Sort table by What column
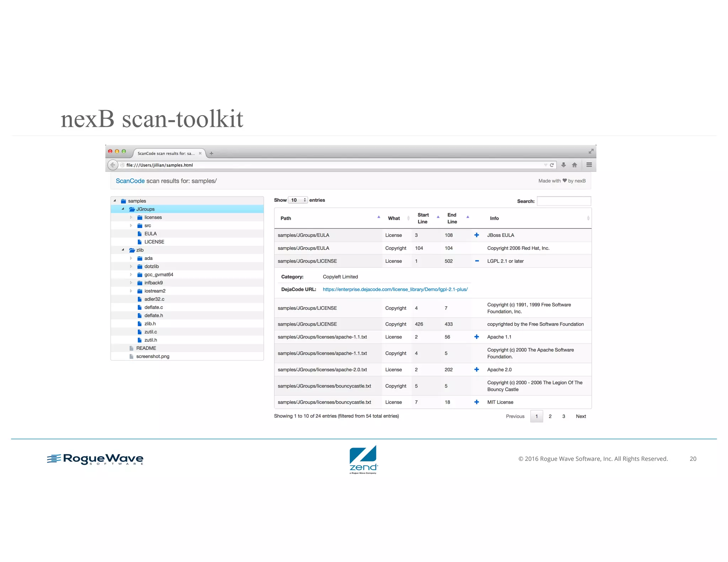The image size is (728, 562). coord(397,218)
